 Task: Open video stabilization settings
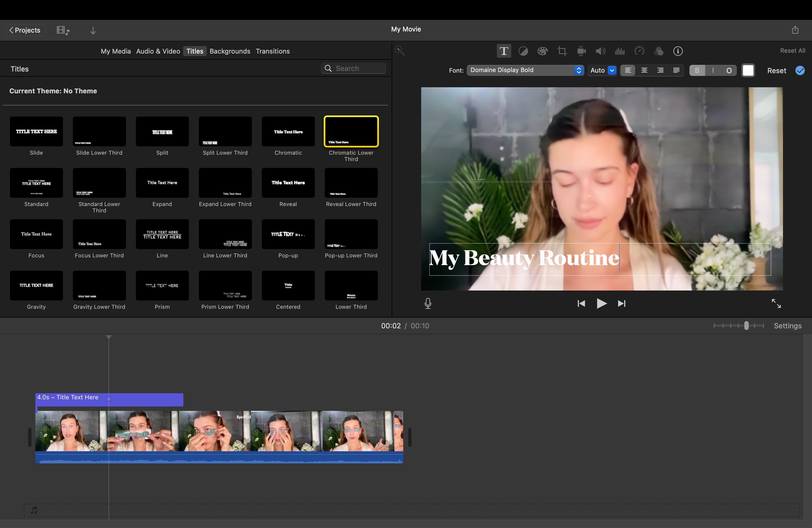coord(581,51)
